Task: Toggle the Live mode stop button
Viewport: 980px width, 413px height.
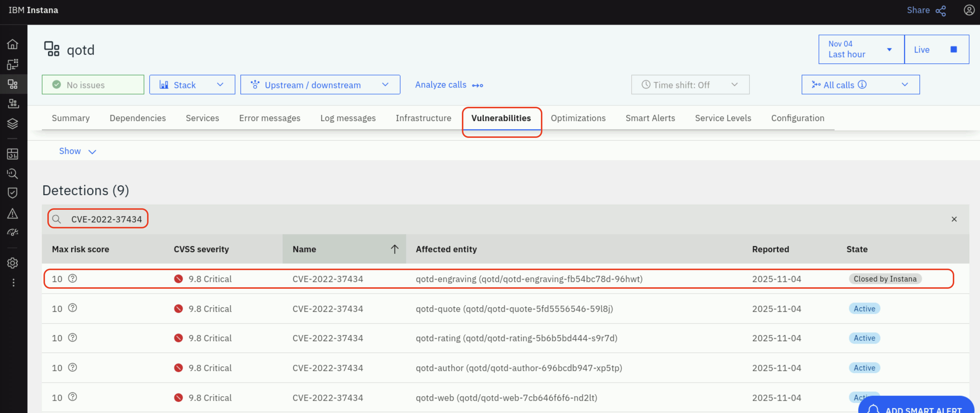Action: pyautogui.click(x=953, y=49)
